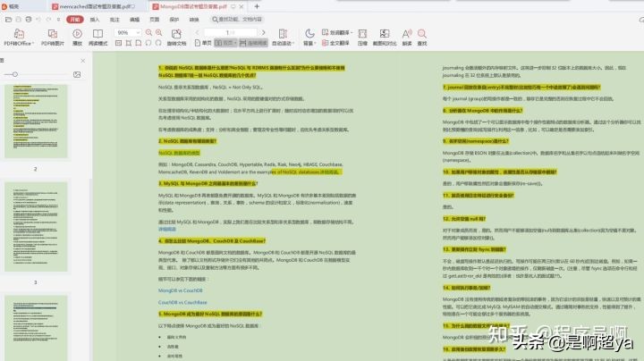
Task: Select the page 3 thumbnail
Action: pos(36,227)
